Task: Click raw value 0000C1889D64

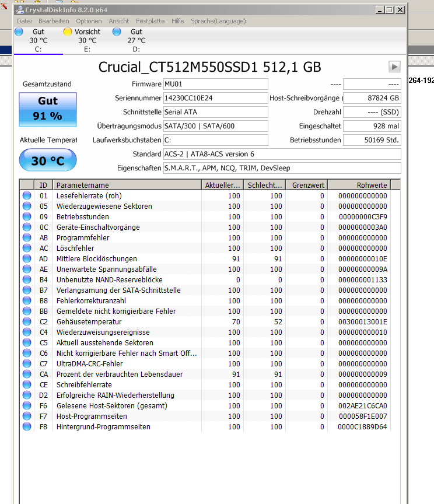Action: 362,427
